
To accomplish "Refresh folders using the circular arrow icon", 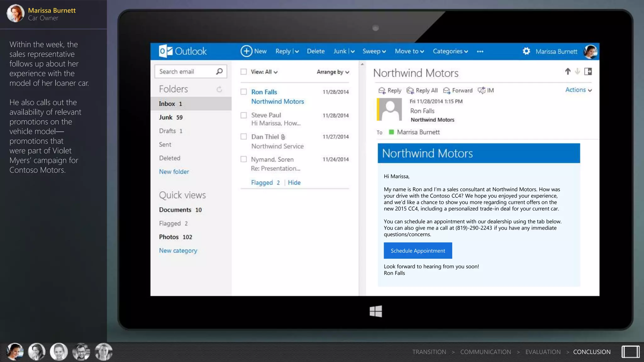I will (219, 90).
